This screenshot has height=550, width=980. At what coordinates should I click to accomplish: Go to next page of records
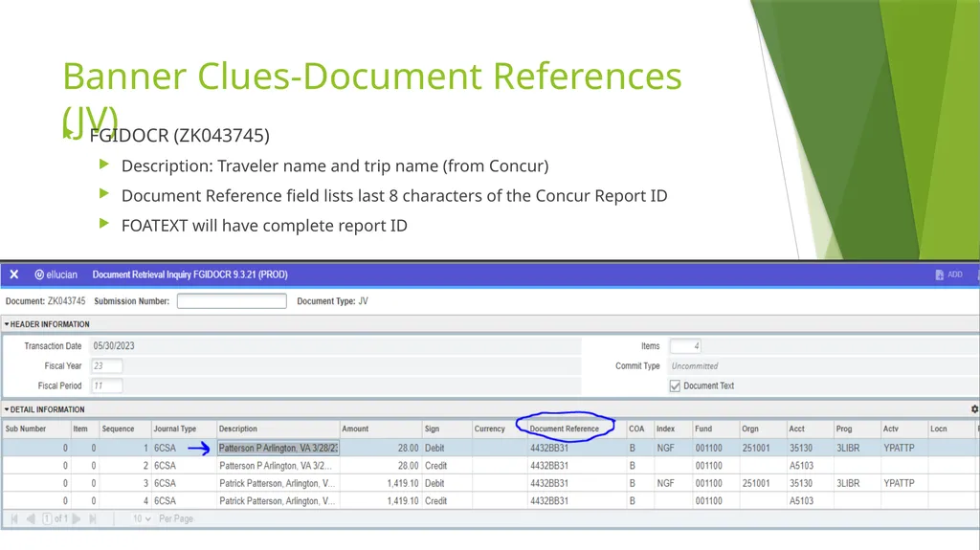point(77,518)
